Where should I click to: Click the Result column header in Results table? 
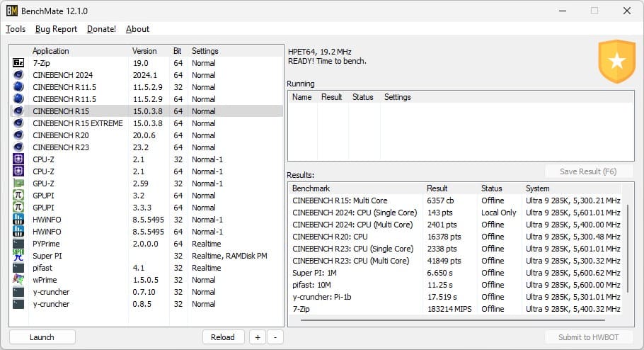click(x=437, y=188)
